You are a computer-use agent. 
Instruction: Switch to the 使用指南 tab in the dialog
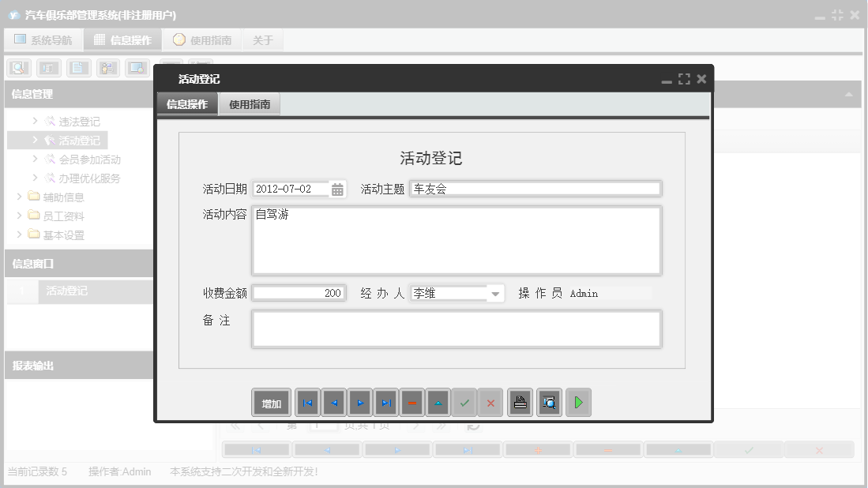[x=250, y=103]
